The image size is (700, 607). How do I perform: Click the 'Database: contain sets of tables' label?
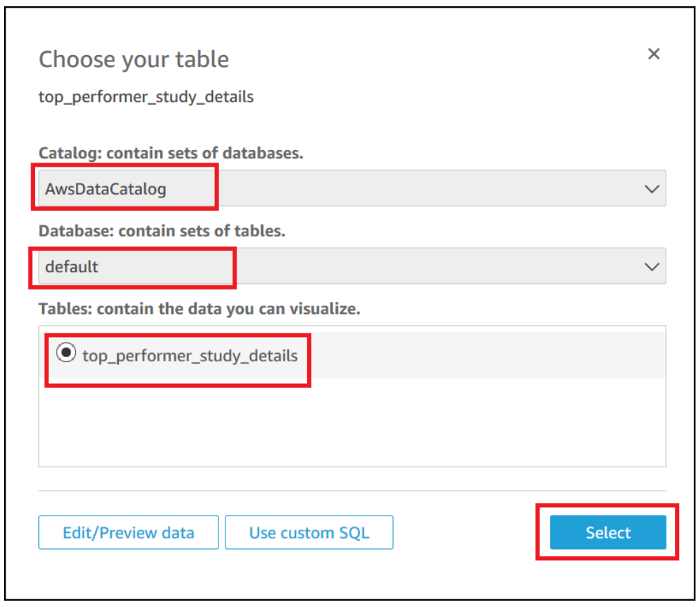coord(162,231)
